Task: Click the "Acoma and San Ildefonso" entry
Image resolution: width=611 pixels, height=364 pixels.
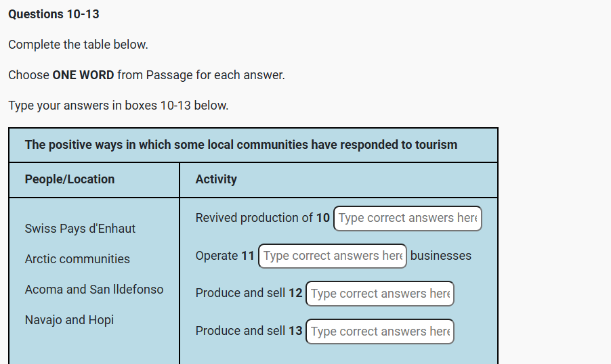Action: point(94,290)
